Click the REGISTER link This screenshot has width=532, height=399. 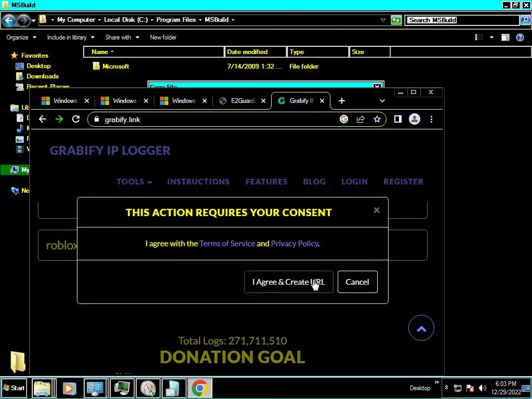pyautogui.click(x=403, y=181)
